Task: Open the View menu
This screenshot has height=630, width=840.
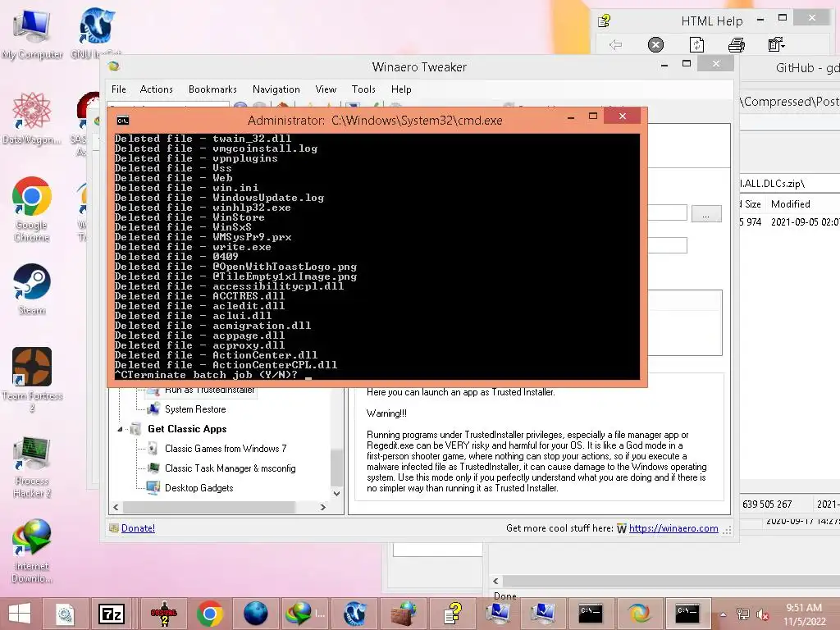Action: click(x=326, y=89)
